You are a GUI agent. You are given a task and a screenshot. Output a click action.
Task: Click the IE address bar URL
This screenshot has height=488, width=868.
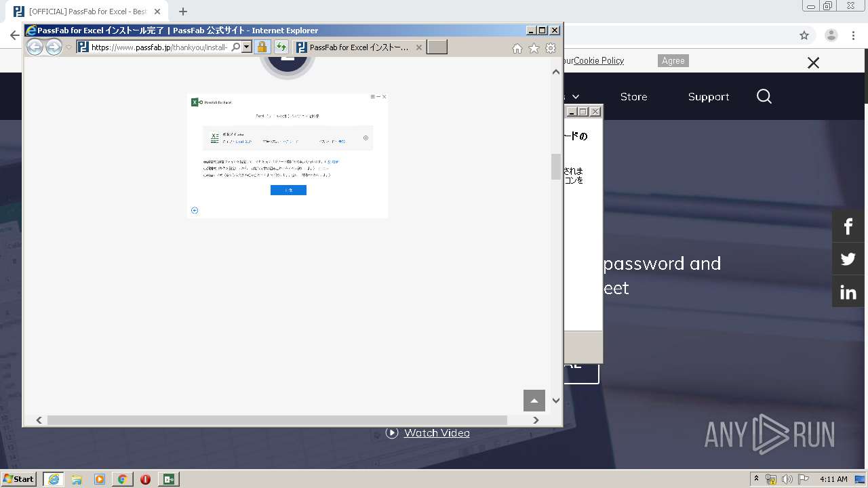[159, 47]
